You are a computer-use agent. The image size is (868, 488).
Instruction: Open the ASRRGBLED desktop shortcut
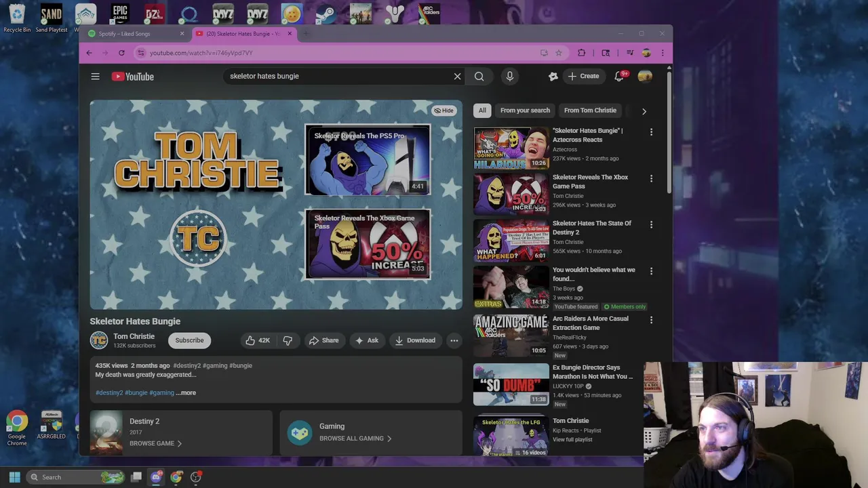point(52,426)
